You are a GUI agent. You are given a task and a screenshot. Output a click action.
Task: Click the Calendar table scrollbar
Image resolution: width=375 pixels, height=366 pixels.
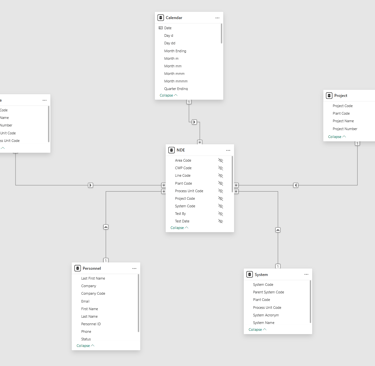(x=221, y=33)
